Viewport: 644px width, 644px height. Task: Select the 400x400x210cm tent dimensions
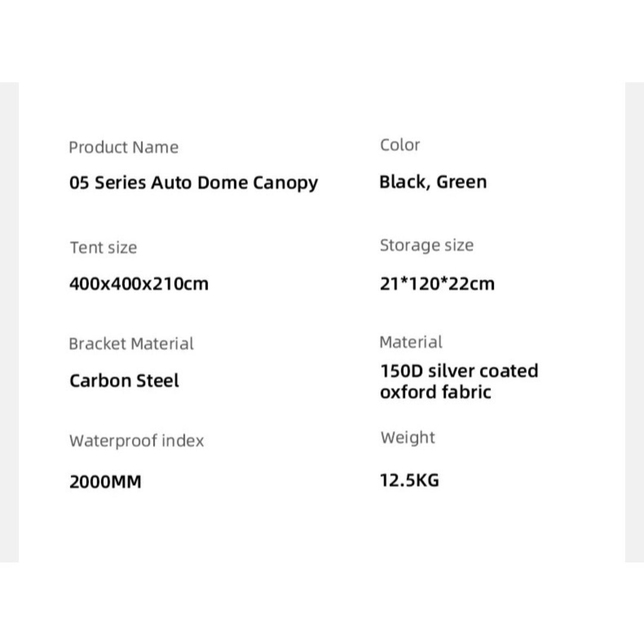tap(139, 284)
